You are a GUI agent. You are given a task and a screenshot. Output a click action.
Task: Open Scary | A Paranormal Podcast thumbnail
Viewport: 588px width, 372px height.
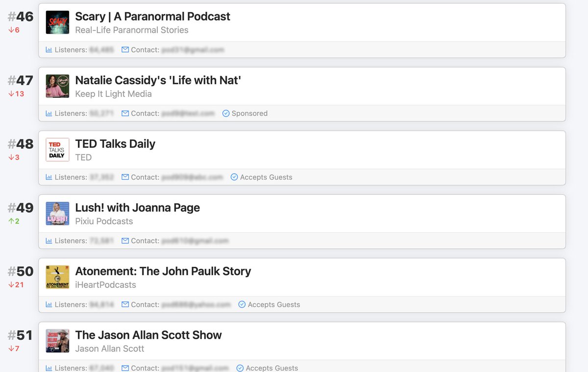tap(57, 23)
